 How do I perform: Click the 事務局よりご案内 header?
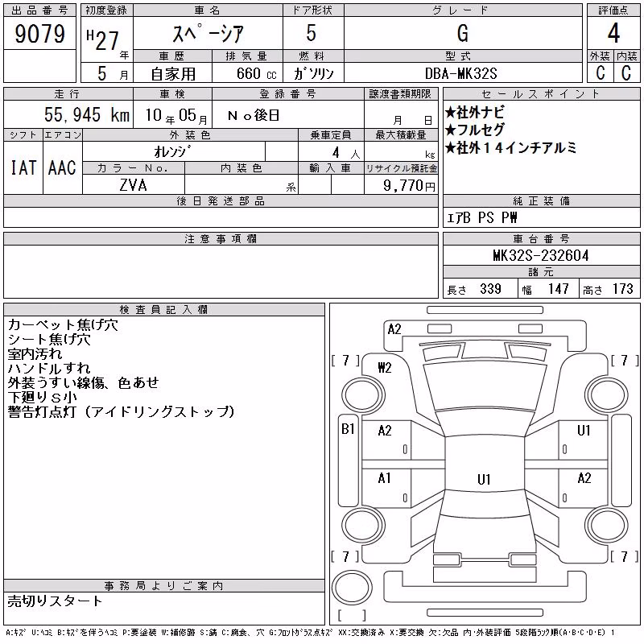coord(163,586)
